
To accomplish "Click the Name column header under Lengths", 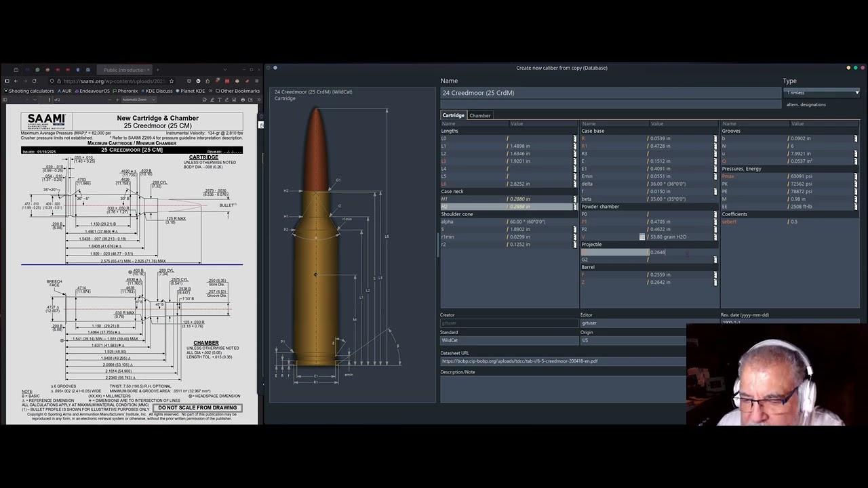I will pyautogui.click(x=474, y=123).
